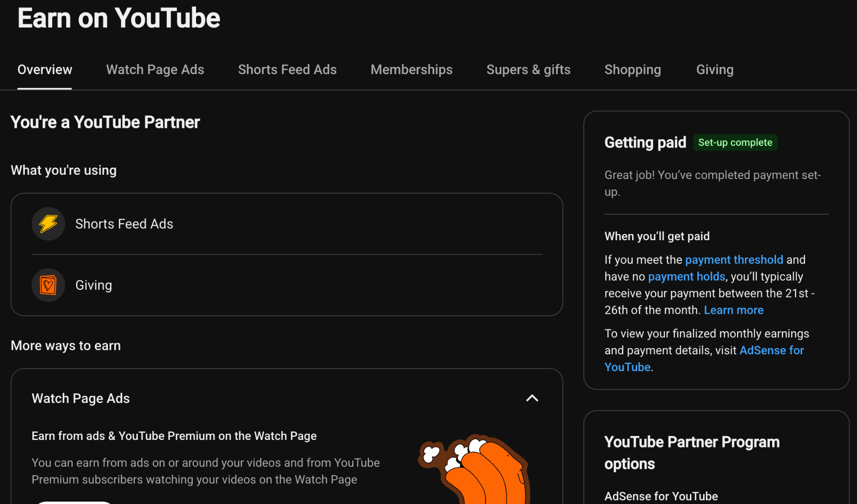This screenshot has height=504, width=857.
Task: Click the Watch Page Ads card heading
Action: [80, 399]
